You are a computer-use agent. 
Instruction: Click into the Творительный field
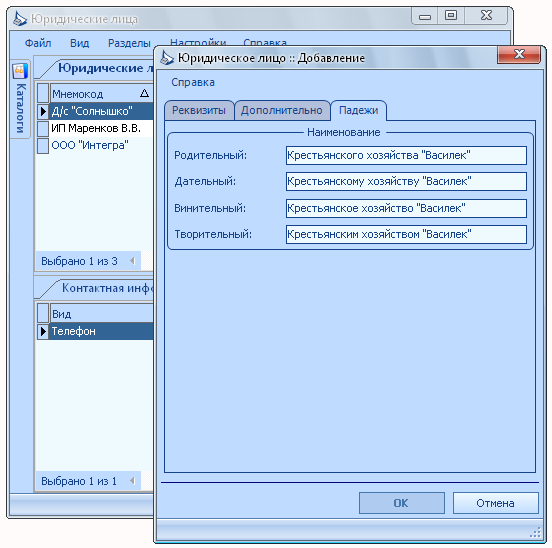point(406,234)
